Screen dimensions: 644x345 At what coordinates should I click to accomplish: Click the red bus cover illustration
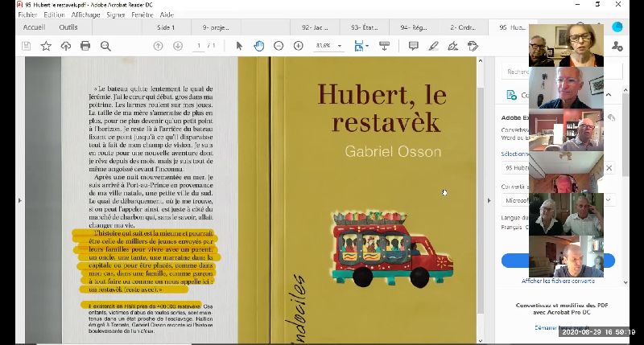point(392,248)
